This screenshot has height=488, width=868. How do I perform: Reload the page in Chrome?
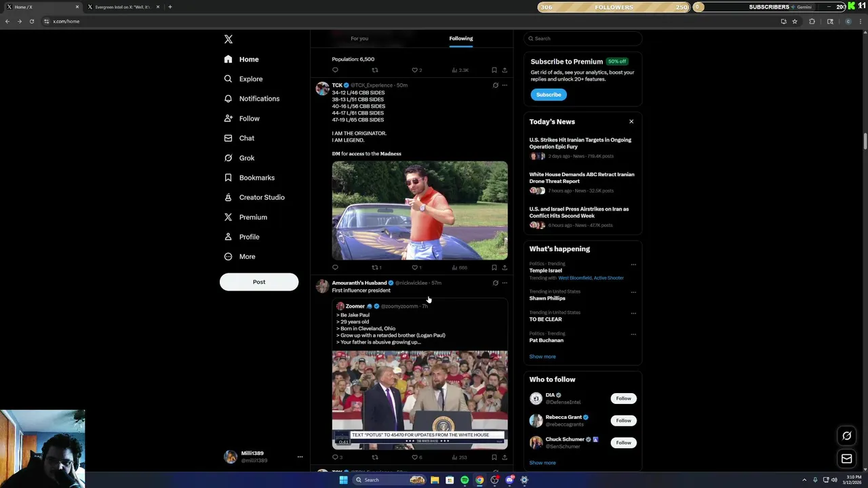31,22
